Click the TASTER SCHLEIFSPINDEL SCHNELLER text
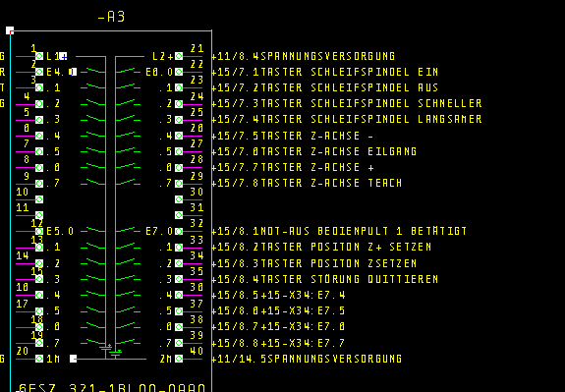This screenshot has width=565, height=392. point(371,104)
